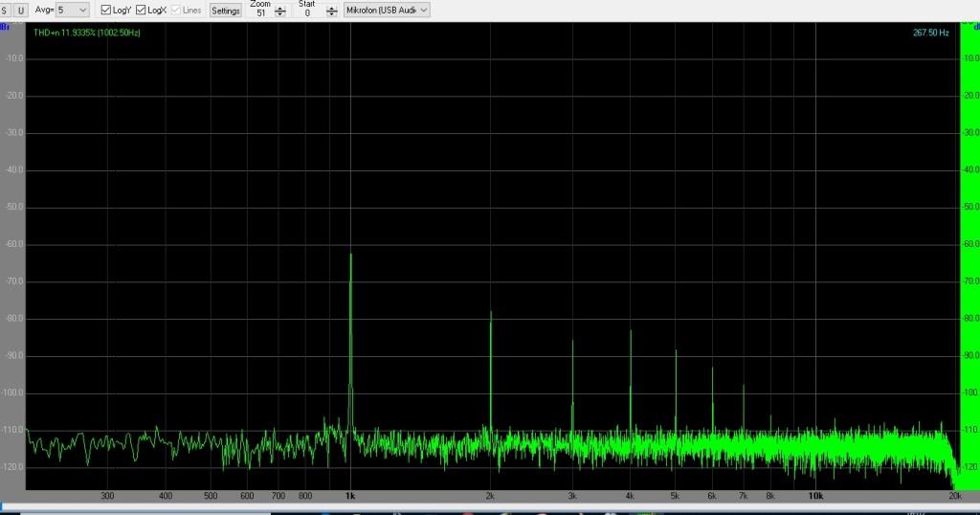The width and height of the screenshot is (980, 515).
Task: Click the Zoom value 51
Action: pyautogui.click(x=261, y=12)
